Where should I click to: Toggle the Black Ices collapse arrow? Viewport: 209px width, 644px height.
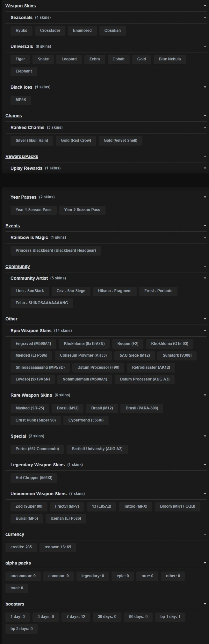(205, 87)
